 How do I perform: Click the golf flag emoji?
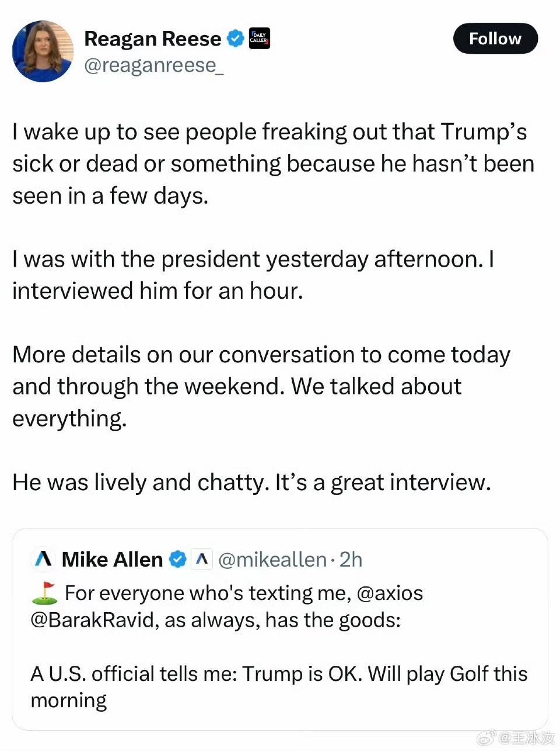[x=44, y=593]
